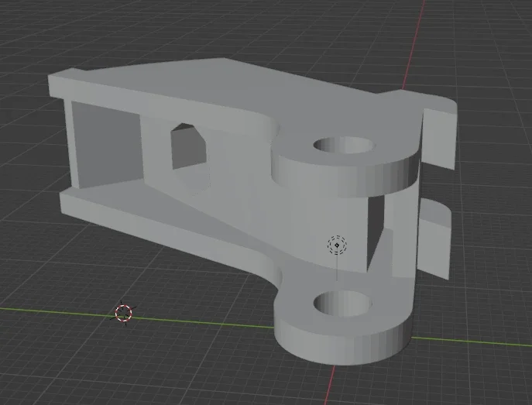This screenshot has width=532, height=405.
Task: Click the dark gap opening between the lugs
Action: pyautogui.click(x=378, y=232)
